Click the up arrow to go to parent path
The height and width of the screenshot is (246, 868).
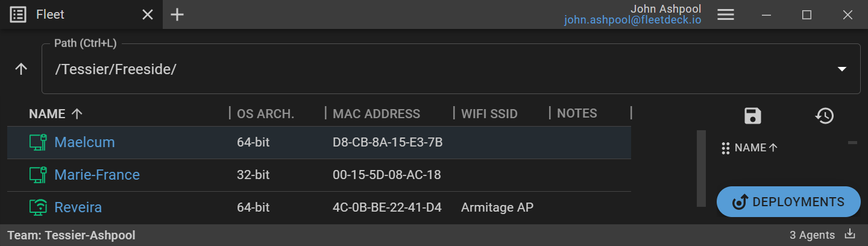21,69
